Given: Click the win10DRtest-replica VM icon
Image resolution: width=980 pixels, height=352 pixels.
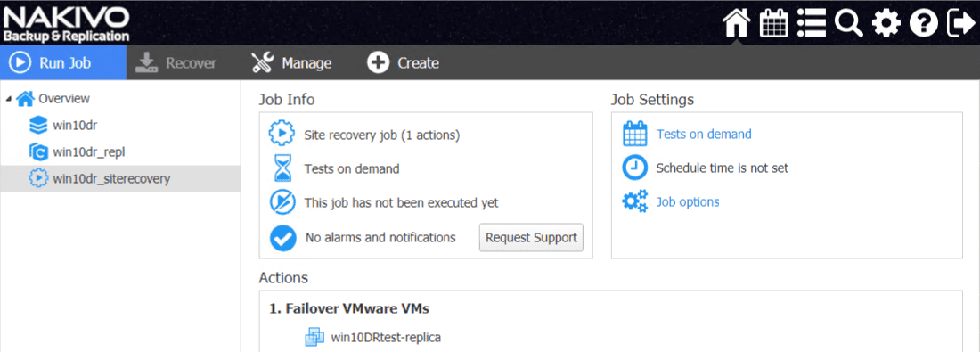Looking at the screenshot, I should (314, 337).
